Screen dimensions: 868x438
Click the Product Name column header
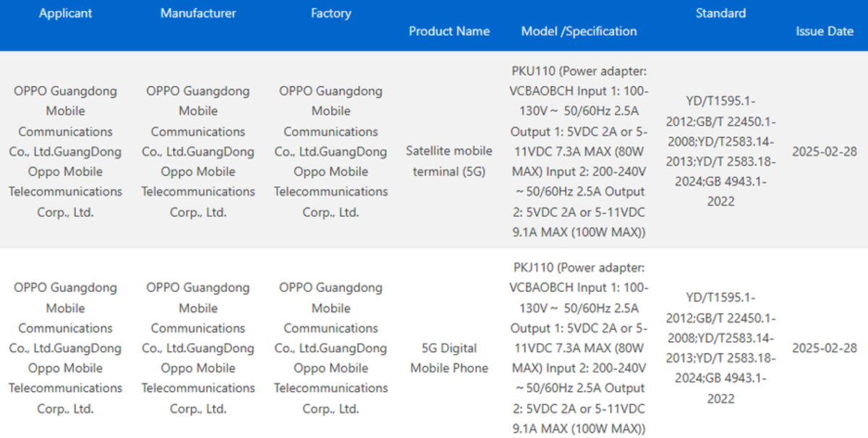coord(449,31)
